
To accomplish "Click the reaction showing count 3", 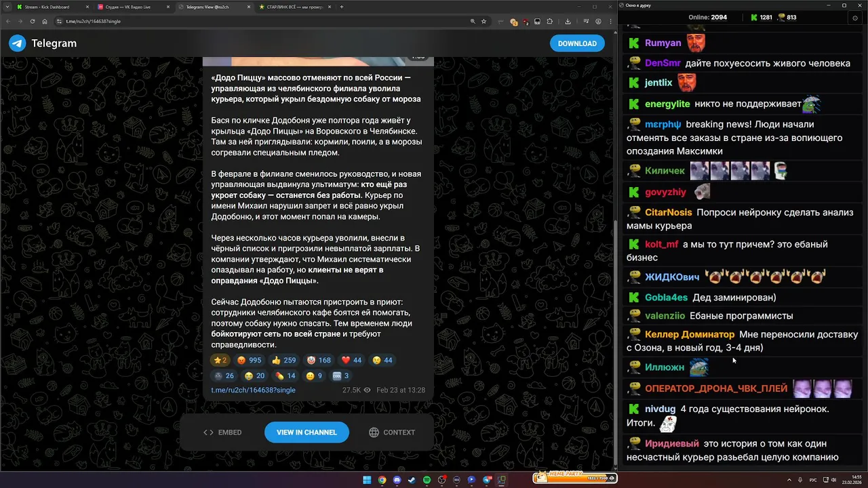I will point(340,376).
